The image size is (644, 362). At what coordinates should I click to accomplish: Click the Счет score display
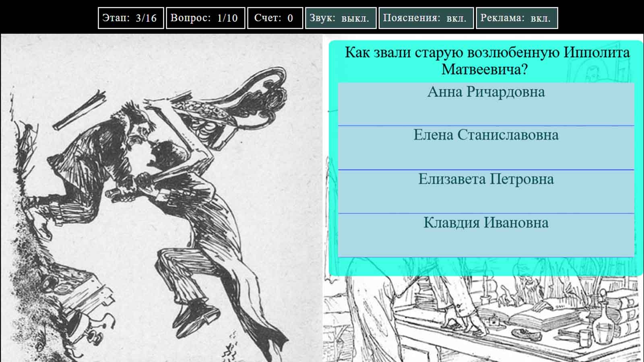point(275,18)
